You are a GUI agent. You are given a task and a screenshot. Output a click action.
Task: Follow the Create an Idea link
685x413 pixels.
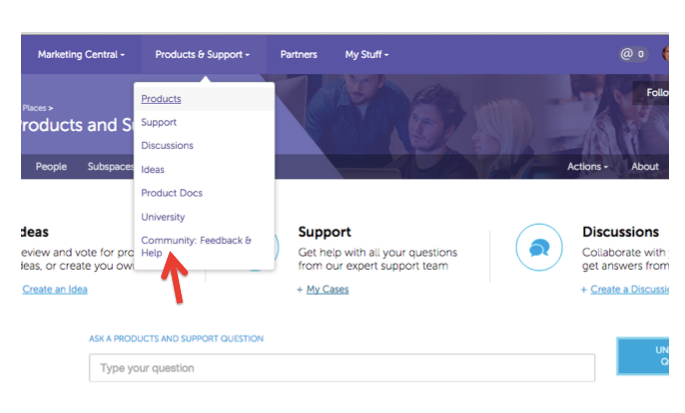[55, 289]
